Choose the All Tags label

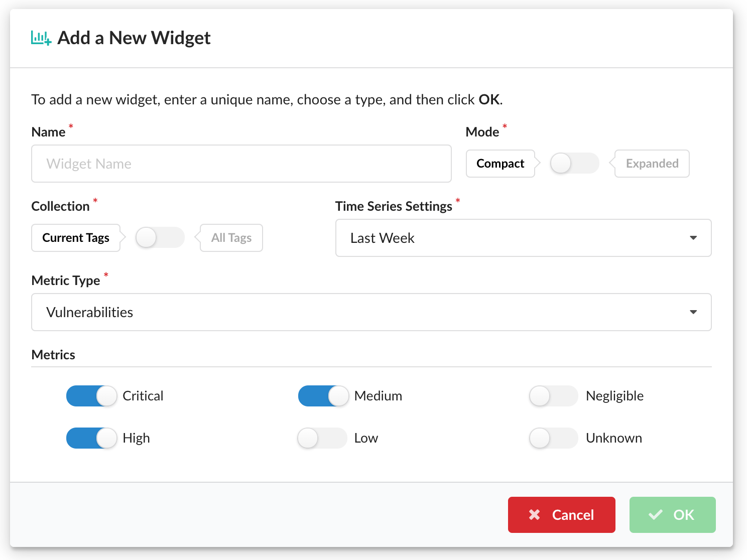231,238
